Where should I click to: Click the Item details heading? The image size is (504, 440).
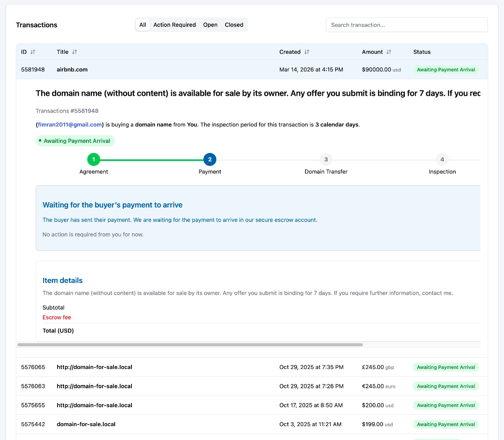pyautogui.click(x=63, y=280)
